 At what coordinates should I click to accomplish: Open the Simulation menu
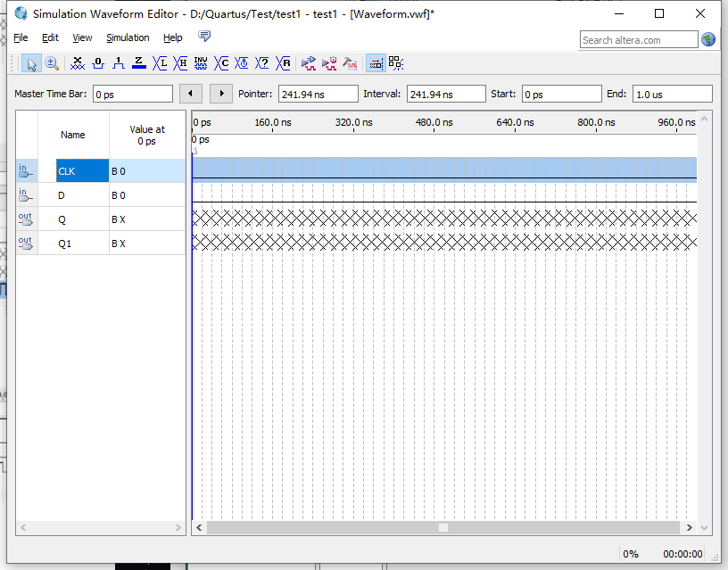pos(128,37)
